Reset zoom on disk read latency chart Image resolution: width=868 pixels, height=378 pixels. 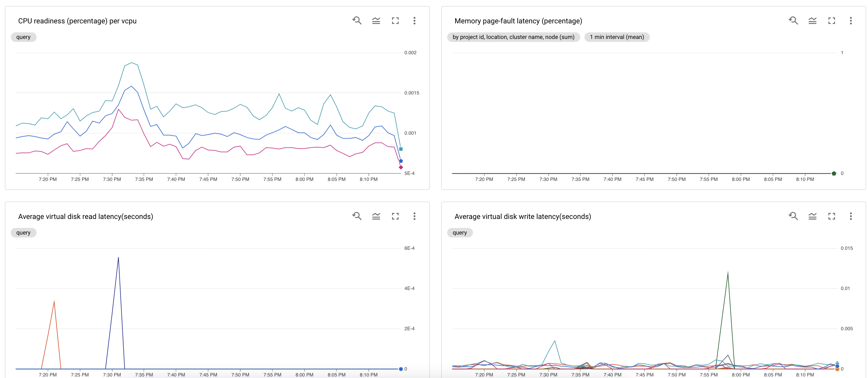point(357,216)
